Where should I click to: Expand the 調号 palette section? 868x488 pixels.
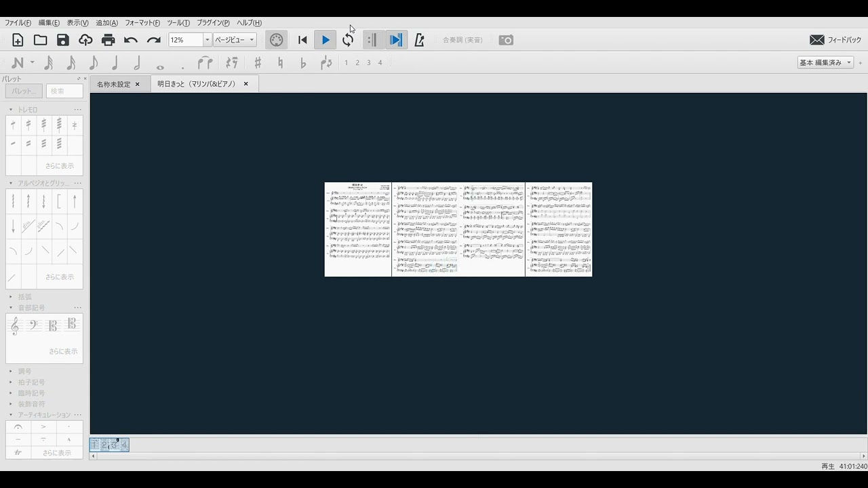point(24,371)
